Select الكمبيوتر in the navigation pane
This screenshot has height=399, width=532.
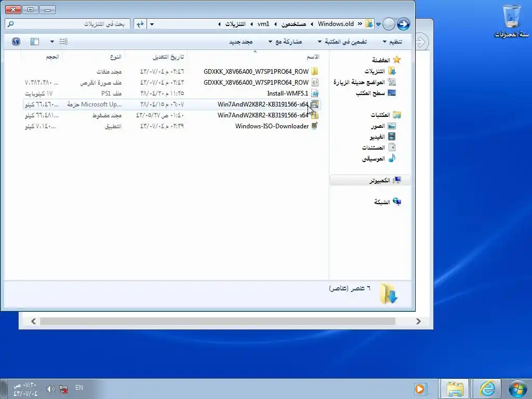370,180
